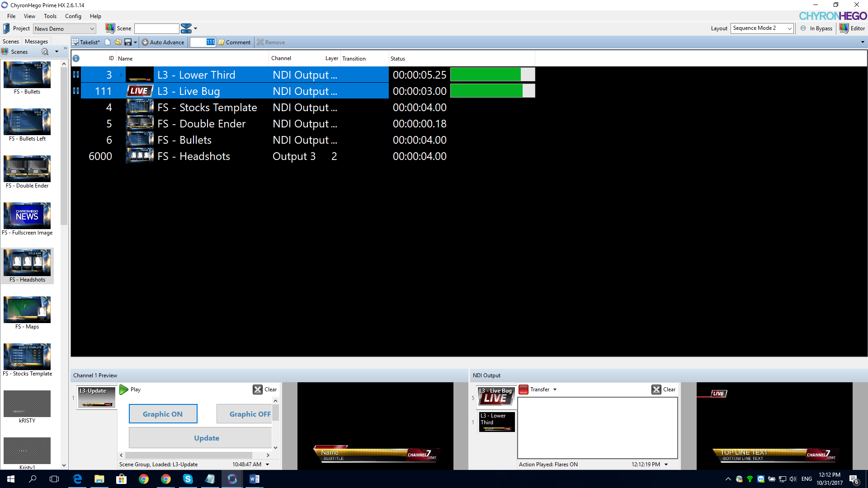The width and height of the screenshot is (868, 488).
Task: Select L3-Update thumbnail in preview
Action: [96, 397]
